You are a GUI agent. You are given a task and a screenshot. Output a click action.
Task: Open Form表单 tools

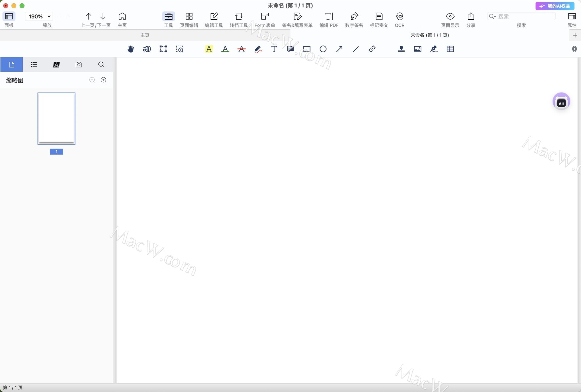coord(265,16)
